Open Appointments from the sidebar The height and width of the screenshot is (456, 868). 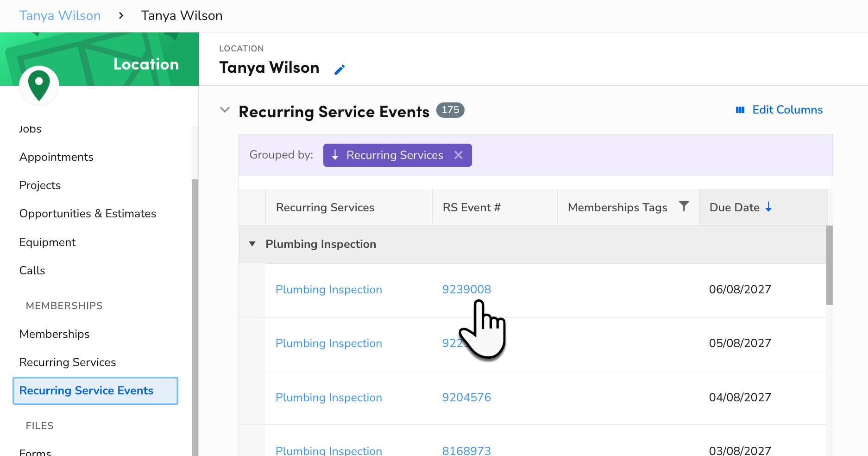pos(56,157)
